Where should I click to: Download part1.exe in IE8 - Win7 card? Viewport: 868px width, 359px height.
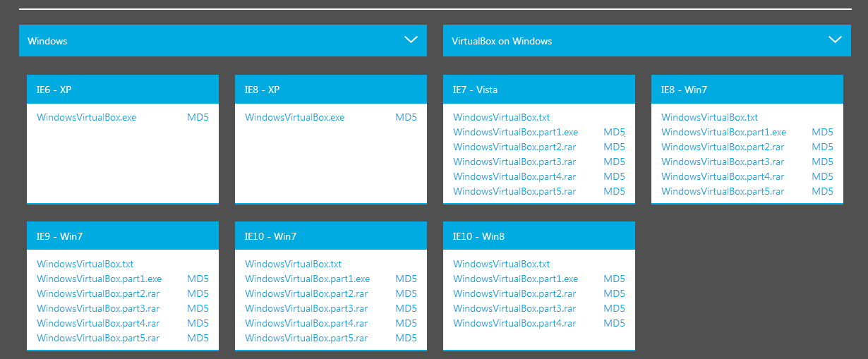723,132
